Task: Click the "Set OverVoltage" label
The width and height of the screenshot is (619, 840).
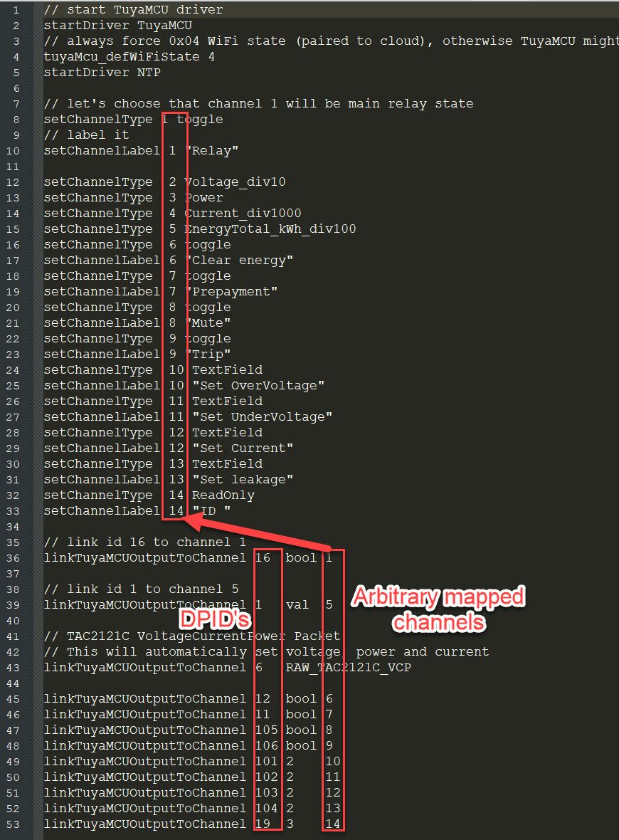Action: 259,386
